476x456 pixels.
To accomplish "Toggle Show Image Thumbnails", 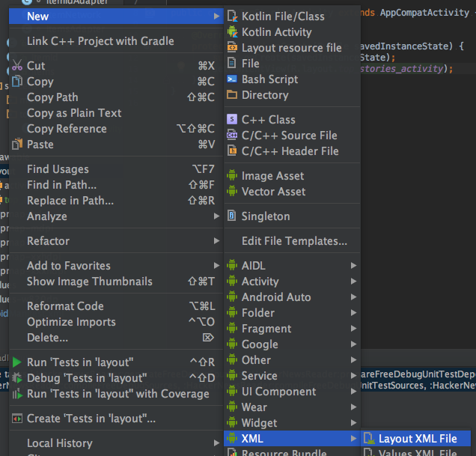I will pos(116,282).
